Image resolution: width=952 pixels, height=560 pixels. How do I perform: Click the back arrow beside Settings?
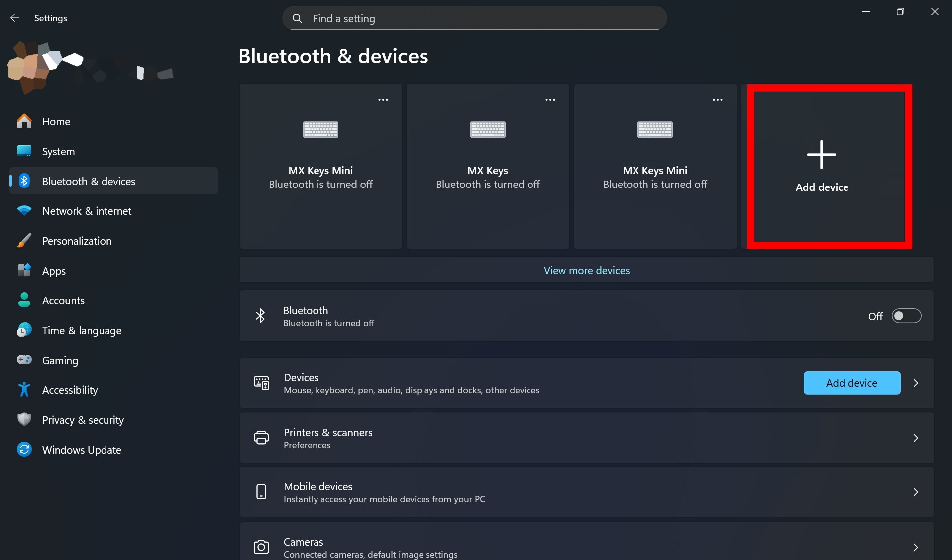tap(15, 18)
